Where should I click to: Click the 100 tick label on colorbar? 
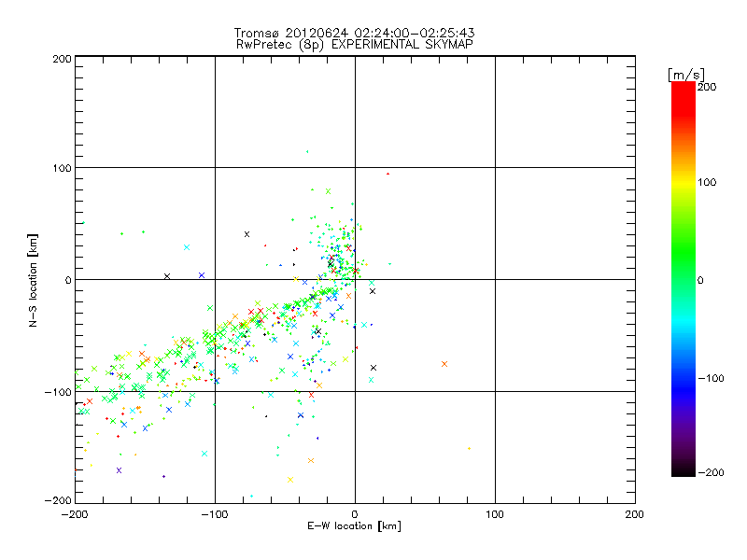point(708,182)
